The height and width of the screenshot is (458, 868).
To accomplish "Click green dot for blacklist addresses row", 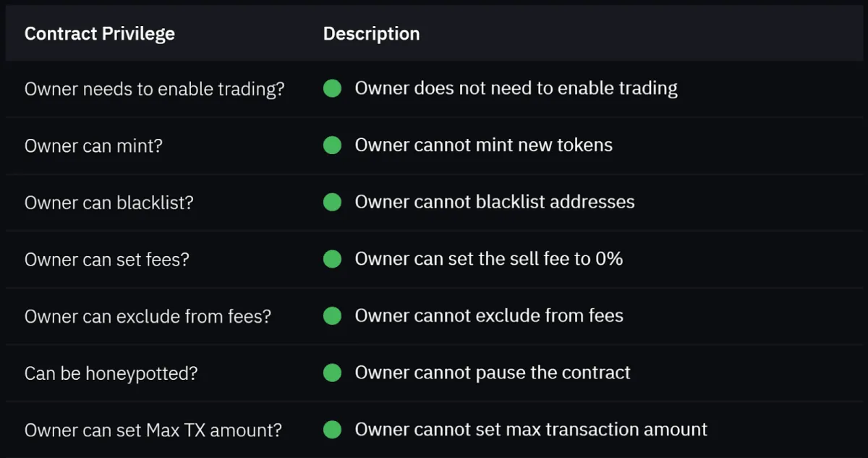I will point(332,203).
